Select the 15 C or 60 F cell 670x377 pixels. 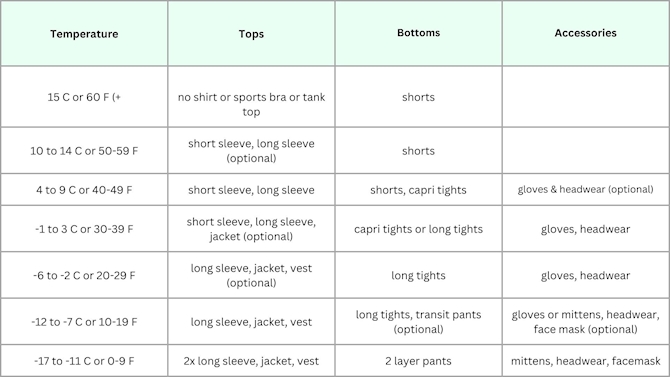point(84,97)
